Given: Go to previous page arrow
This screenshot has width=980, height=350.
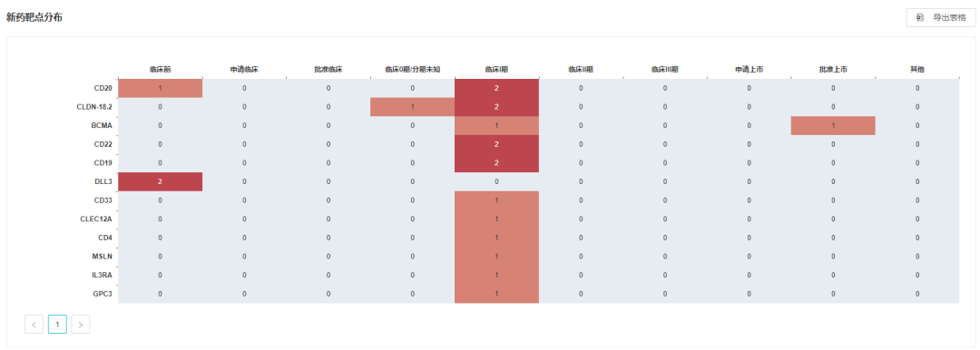Looking at the screenshot, I should (x=34, y=325).
